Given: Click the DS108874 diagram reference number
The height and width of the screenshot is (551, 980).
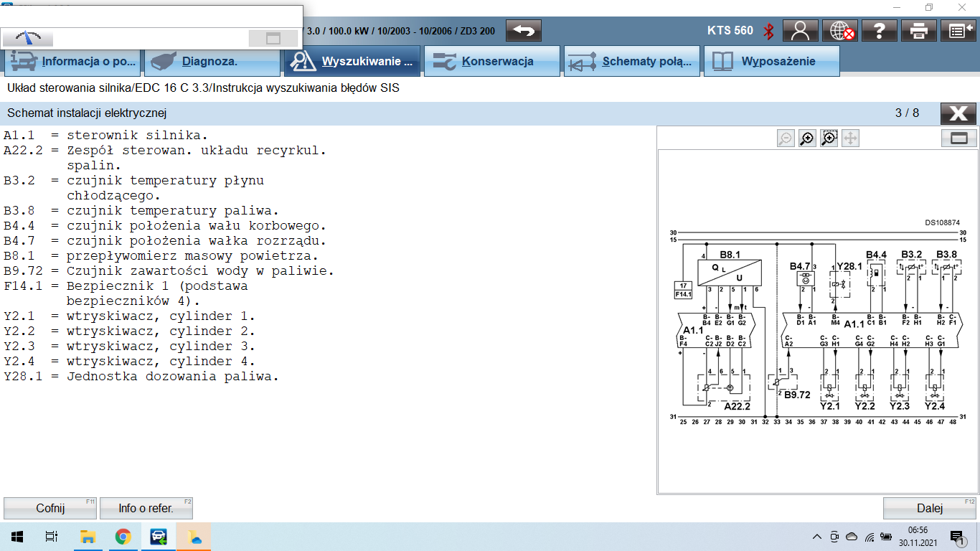Looking at the screenshot, I should point(942,223).
